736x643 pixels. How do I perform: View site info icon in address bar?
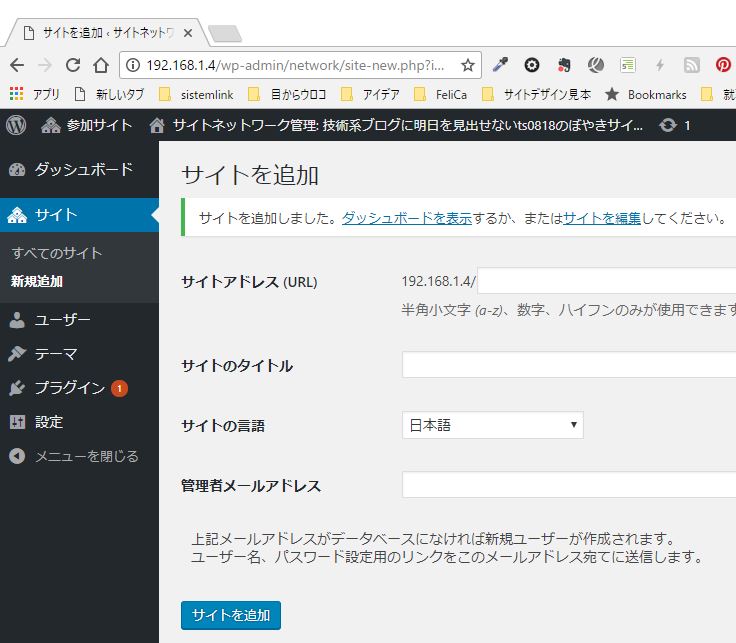pyautogui.click(x=133, y=65)
